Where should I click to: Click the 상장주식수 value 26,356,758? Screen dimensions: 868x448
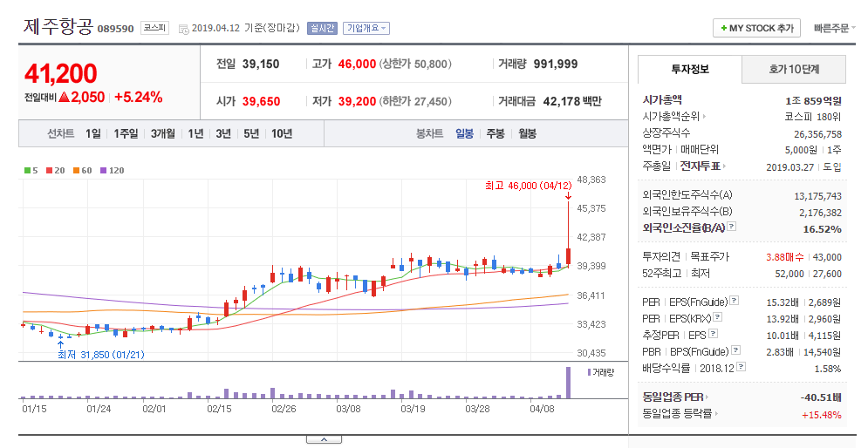pyautogui.click(x=817, y=134)
